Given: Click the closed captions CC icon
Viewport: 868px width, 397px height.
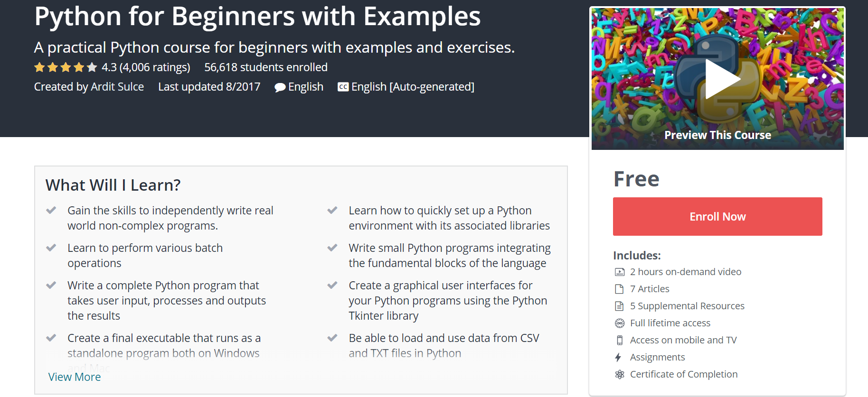Looking at the screenshot, I should pos(343,87).
